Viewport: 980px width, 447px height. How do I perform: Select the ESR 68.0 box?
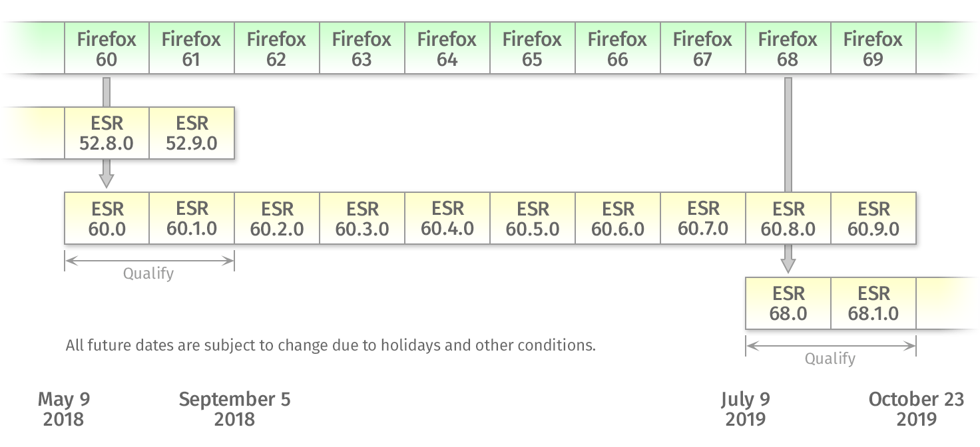click(x=788, y=303)
